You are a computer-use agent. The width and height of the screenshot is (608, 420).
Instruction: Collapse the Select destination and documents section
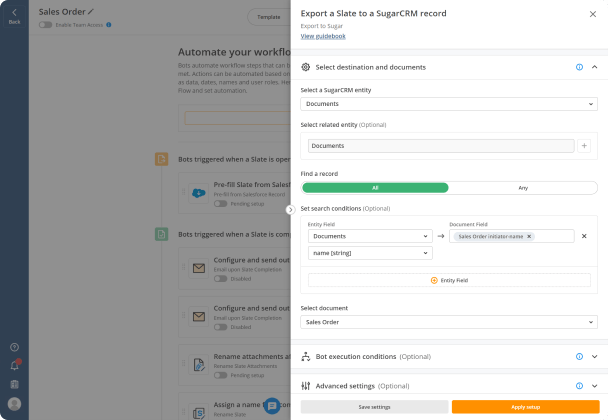594,67
